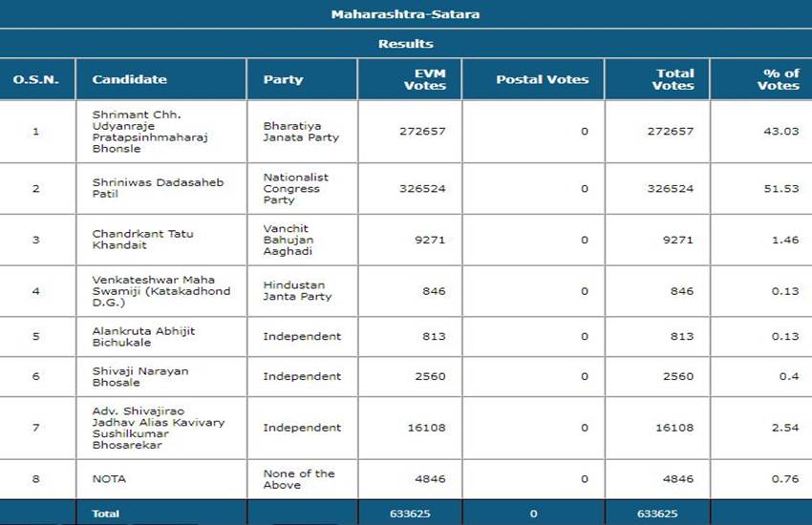This screenshot has height=525, width=812.
Task: Click candidate Shriniwas Dadasaheb Patil
Action: pyautogui.click(x=158, y=188)
